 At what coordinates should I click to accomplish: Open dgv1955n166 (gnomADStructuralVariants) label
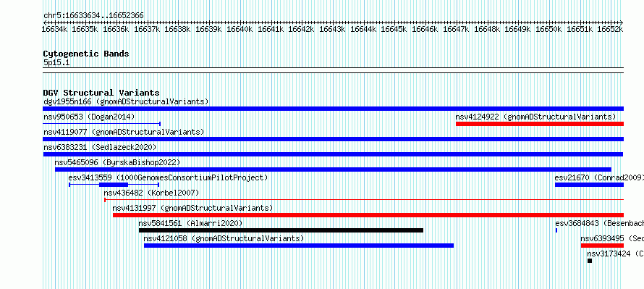tap(126, 101)
